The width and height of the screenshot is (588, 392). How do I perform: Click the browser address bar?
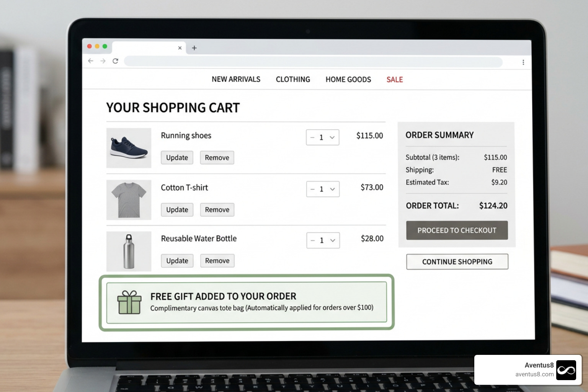pos(313,62)
